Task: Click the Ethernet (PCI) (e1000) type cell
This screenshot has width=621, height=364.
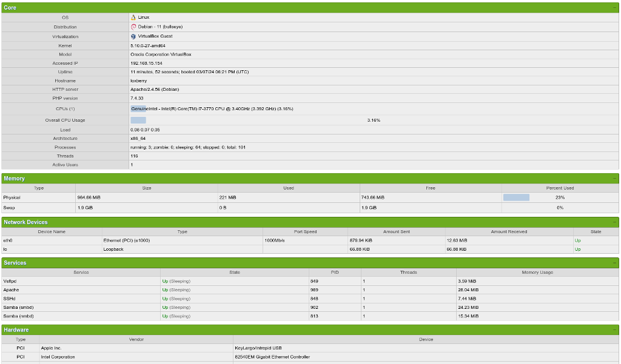Action: point(127,240)
